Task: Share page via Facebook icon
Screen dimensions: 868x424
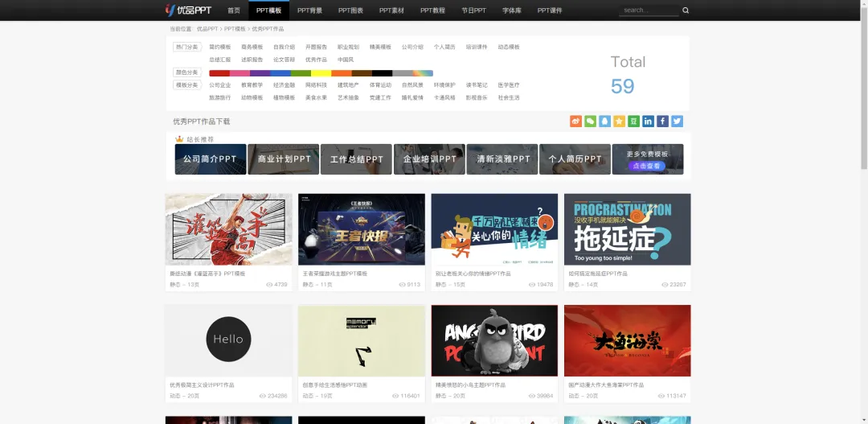Action: point(662,121)
